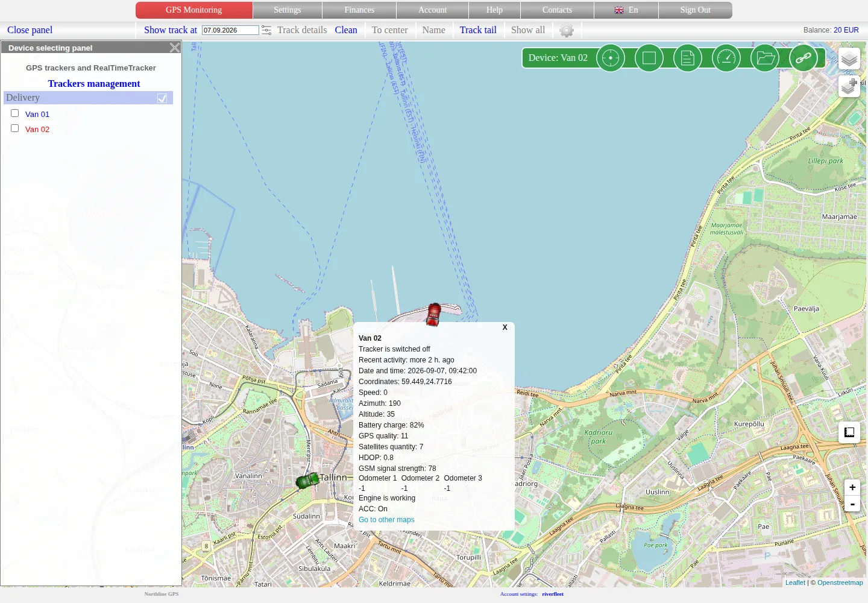Zoom out on the map
The width and height of the screenshot is (868, 603).
852,504
